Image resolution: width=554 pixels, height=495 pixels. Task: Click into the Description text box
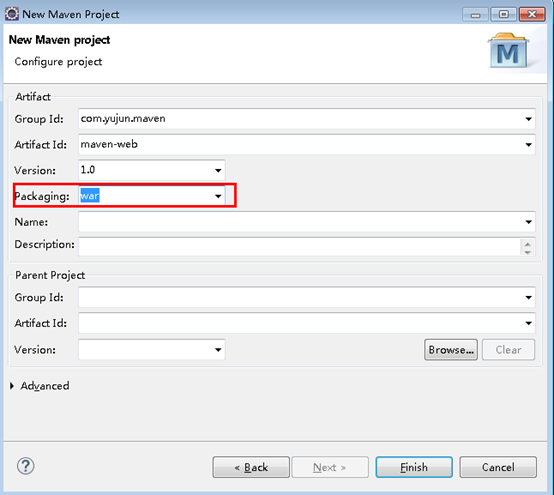tap(299, 246)
